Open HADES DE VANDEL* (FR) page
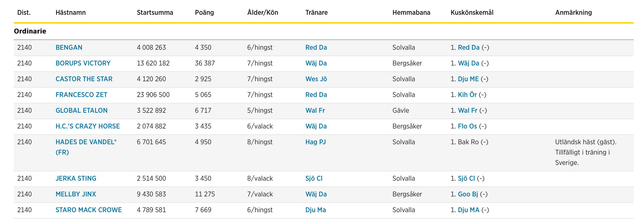Viewport: 644px width, 223px height. point(86,147)
